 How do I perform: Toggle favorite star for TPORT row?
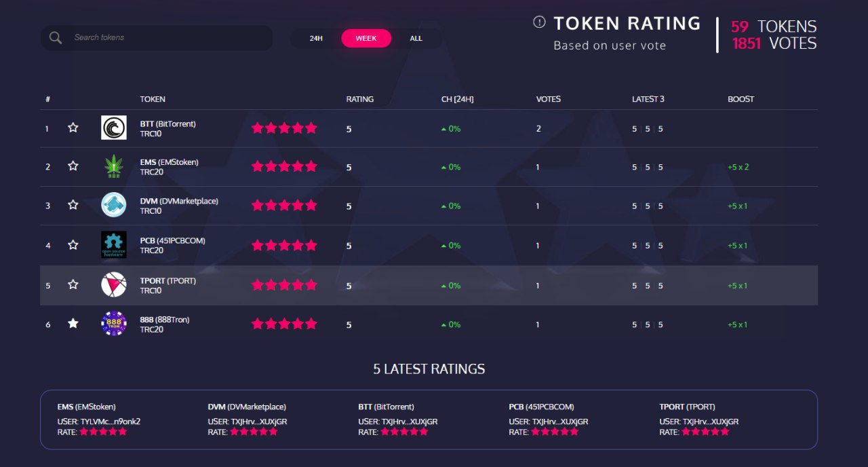coord(73,284)
